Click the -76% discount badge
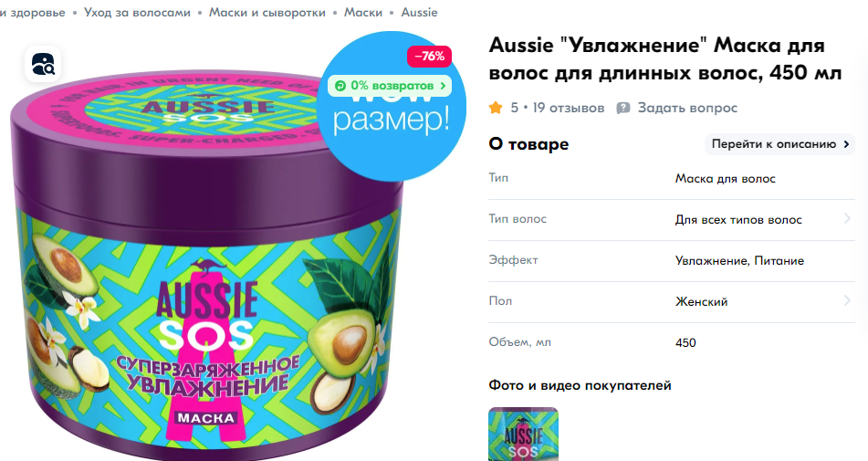The width and height of the screenshot is (868, 461). [430, 57]
